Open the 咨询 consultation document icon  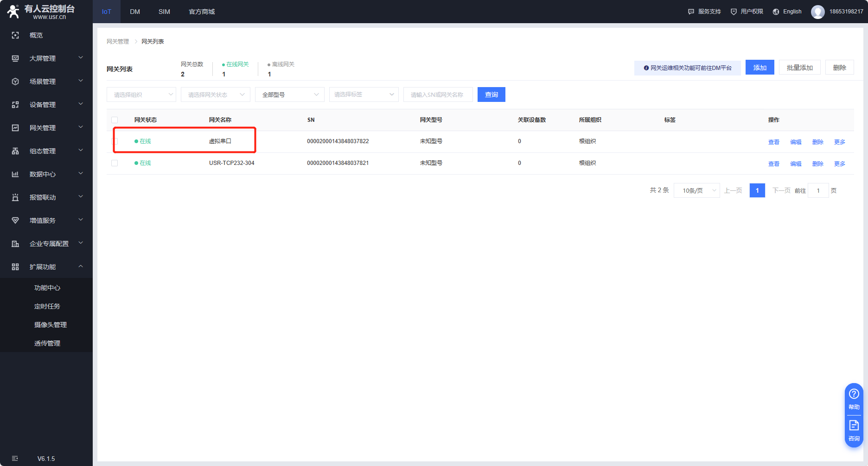pyautogui.click(x=854, y=425)
